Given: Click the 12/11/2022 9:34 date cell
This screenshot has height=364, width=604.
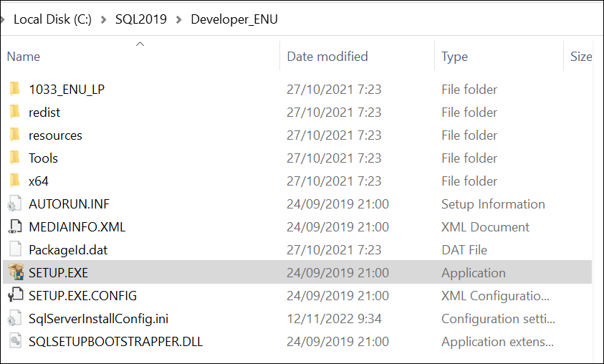Looking at the screenshot, I should tap(334, 319).
